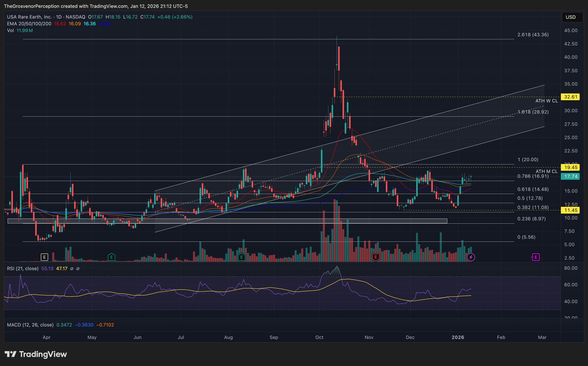This screenshot has width=588, height=366.
Task: Click the first null symbol beside RSI values
Action: (x=72, y=268)
